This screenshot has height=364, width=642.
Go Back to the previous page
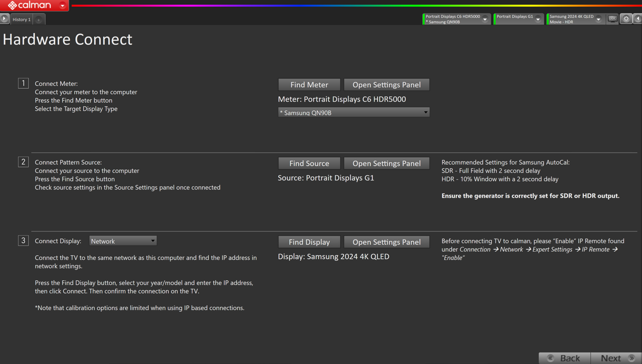coord(564,358)
